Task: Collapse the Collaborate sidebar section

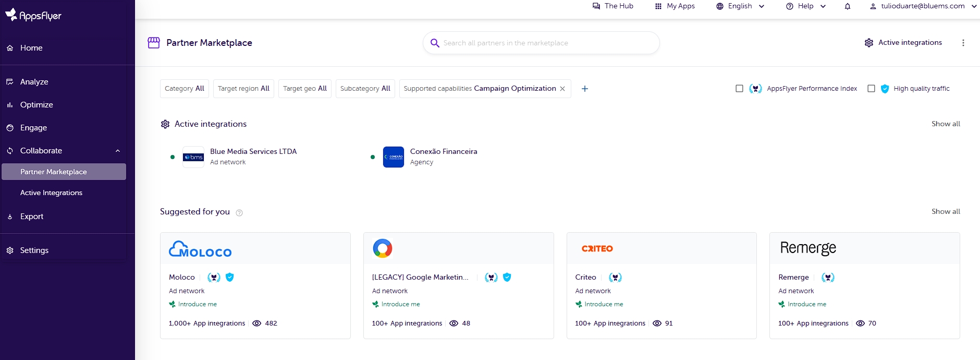Action: (117, 151)
